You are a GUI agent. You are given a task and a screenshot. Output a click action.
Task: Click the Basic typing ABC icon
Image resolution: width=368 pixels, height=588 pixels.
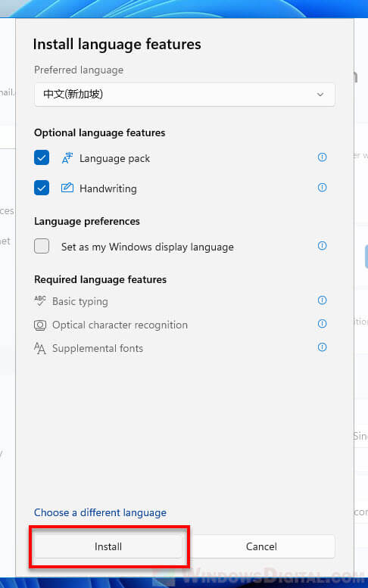coord(40,300)
